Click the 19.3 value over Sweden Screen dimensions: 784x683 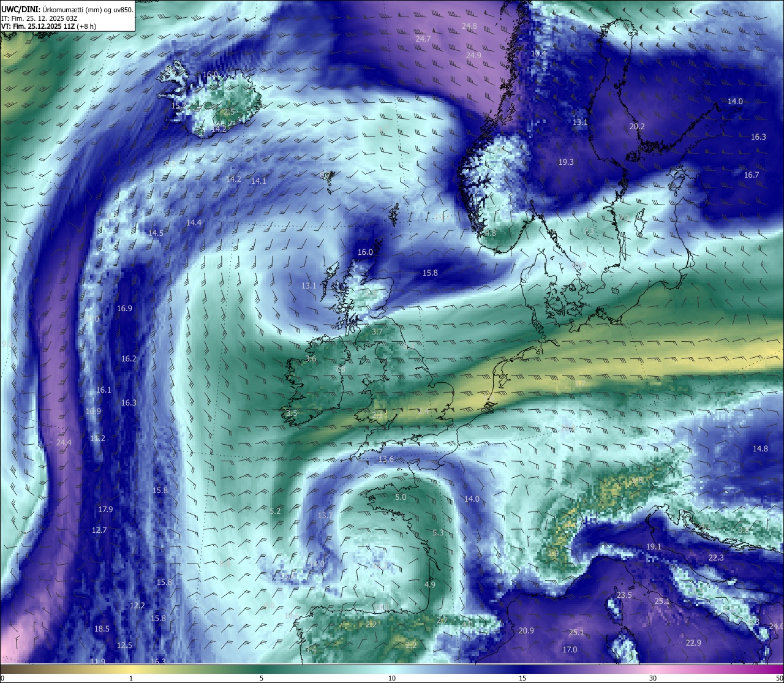(566, 162)
